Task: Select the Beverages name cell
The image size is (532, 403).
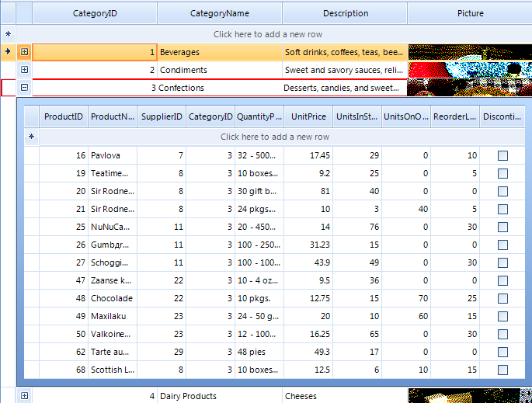Action: pos(220,52)
